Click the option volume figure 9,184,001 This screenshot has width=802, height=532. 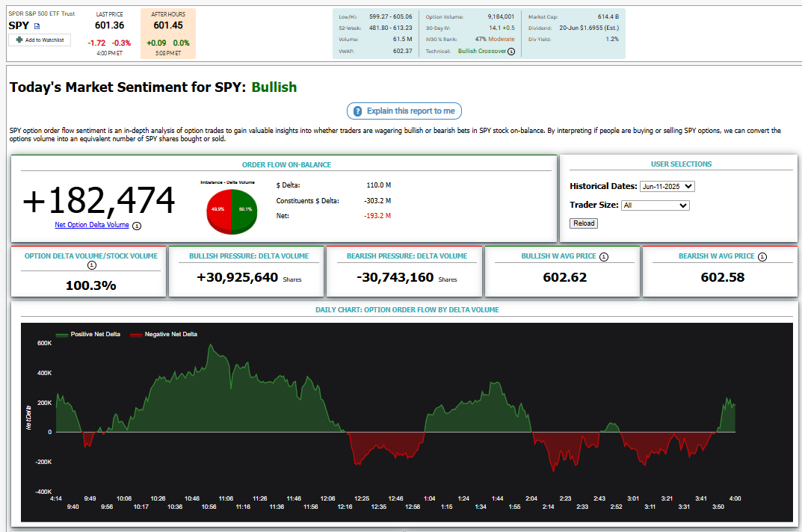tap(501, 17)
